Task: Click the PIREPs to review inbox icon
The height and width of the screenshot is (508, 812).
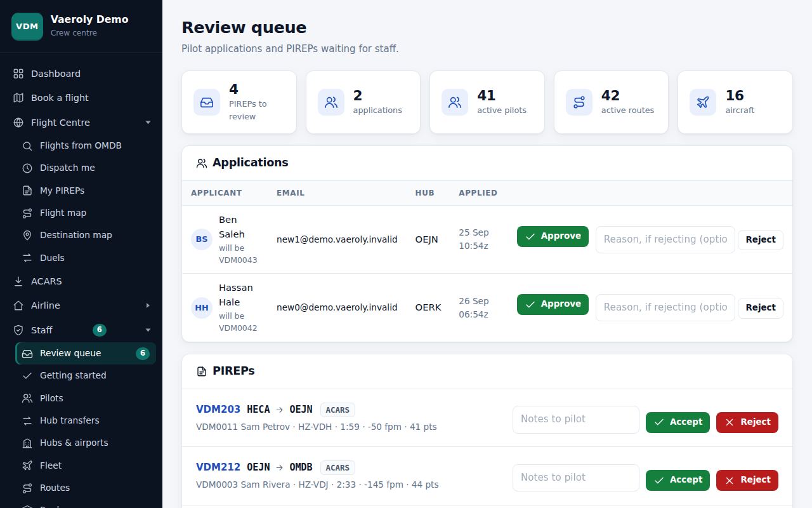Action: coord(207,102)
